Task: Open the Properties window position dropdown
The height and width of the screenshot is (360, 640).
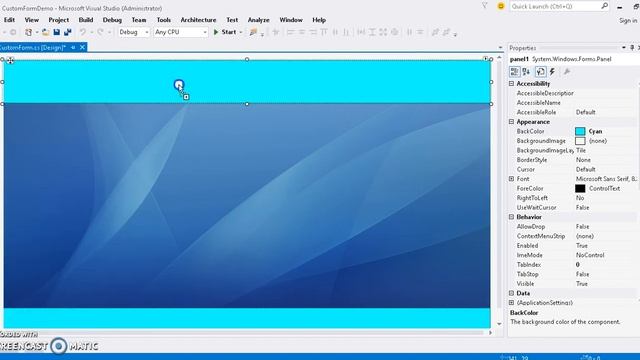Action: coord(624,48)
